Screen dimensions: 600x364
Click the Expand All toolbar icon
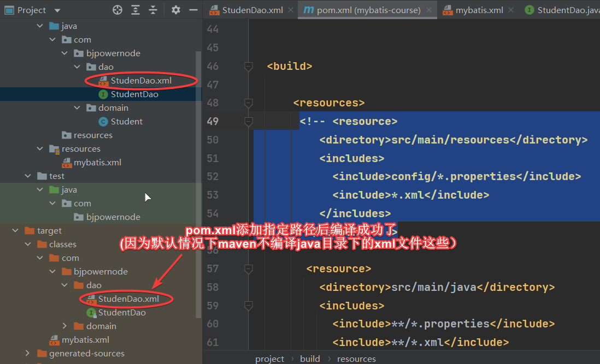coord(136,10)
